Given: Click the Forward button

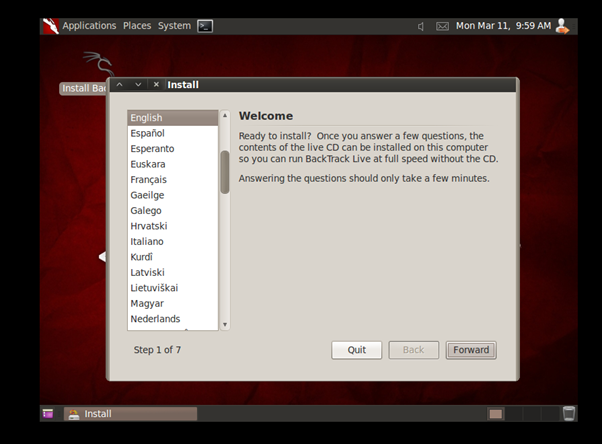Looking at the screenshot, I should [471, 350].
